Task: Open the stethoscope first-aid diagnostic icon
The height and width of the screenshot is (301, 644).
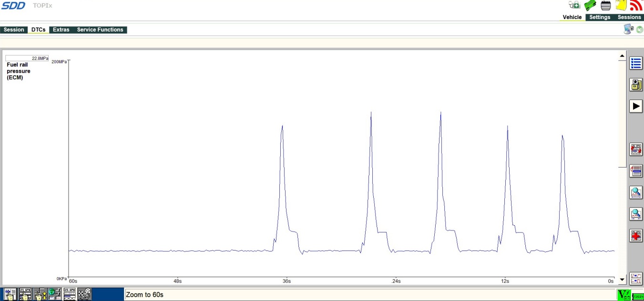Action: tap(574, 5)
